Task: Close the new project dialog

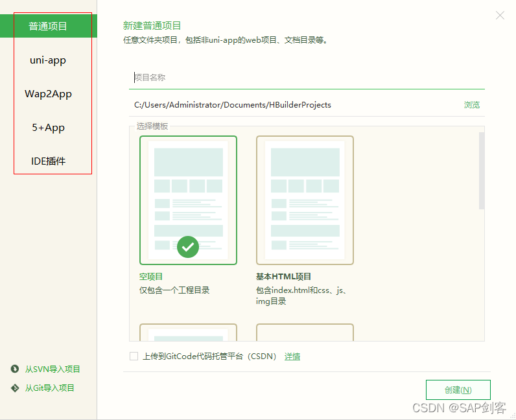Action: click(x=500, y=15)
